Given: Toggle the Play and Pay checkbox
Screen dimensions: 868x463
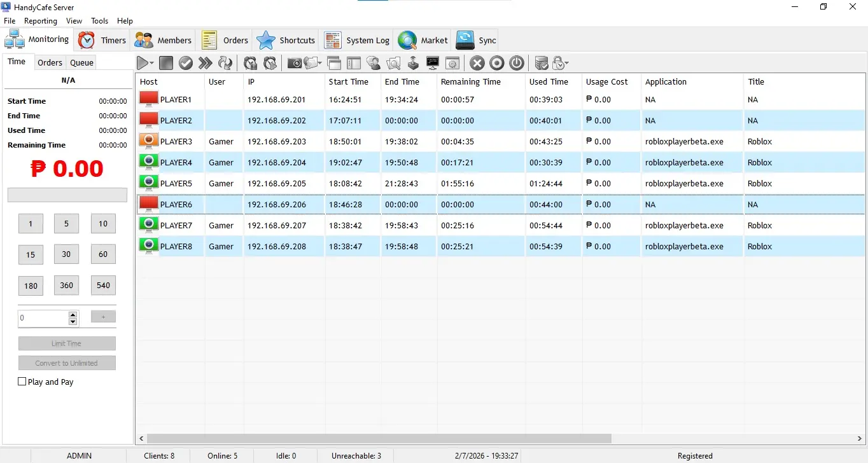Looking at the screenshot, I should 22,382.
